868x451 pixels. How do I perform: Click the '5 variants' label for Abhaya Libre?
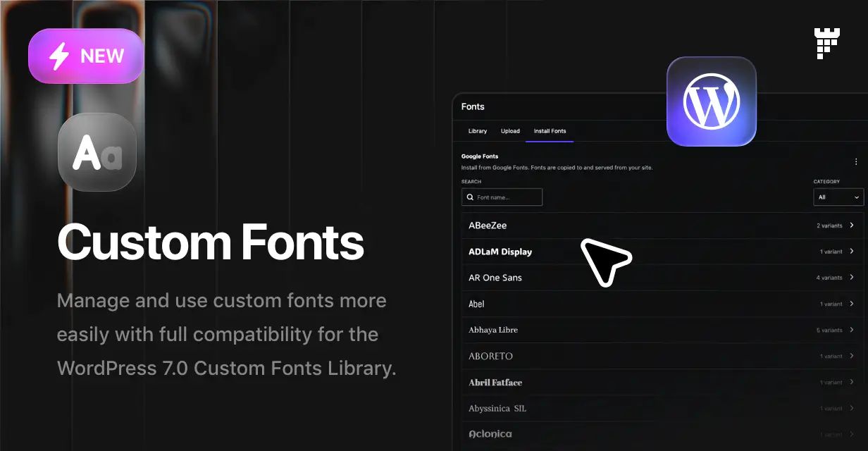pos(829,330)
